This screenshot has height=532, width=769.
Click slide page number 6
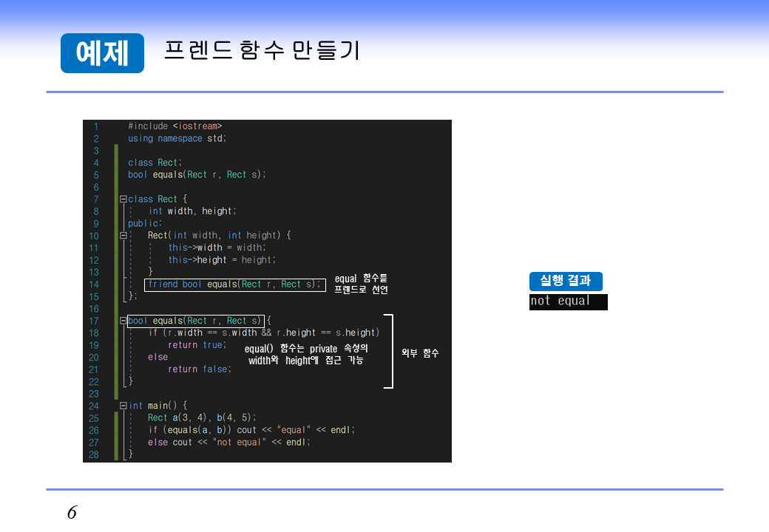tap(72, 512)
